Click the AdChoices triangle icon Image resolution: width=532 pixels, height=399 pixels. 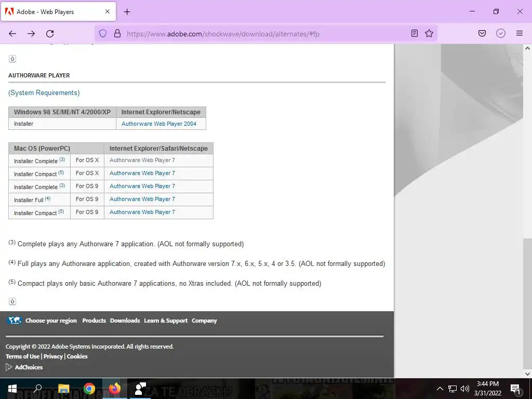(9, 367)
